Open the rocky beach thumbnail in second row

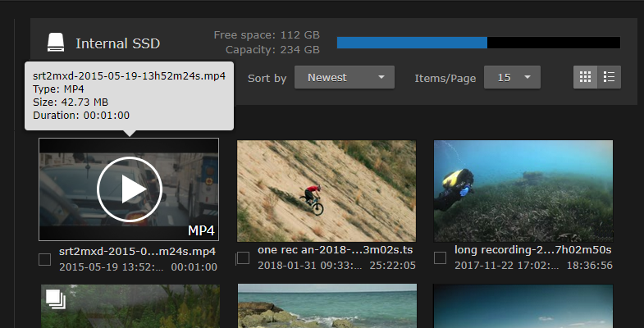point(327,306)
